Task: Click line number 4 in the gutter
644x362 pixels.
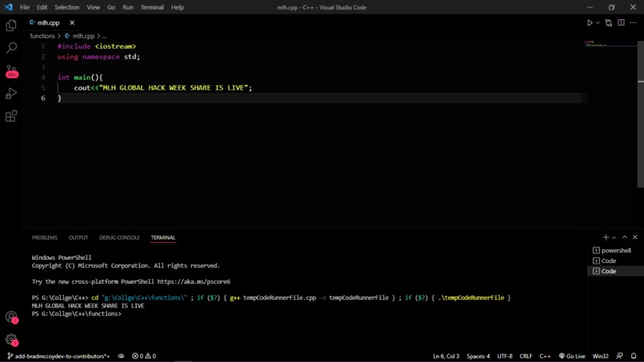Action: (43, 78)
